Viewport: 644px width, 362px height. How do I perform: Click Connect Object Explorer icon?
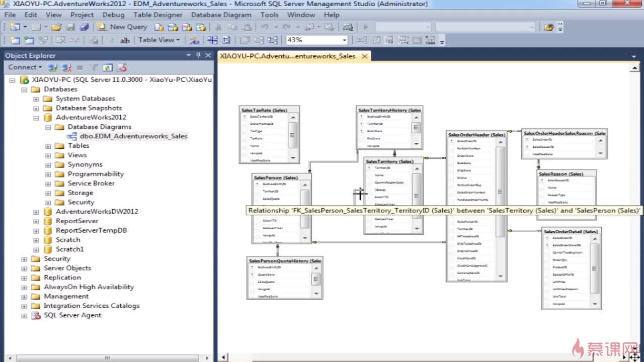[x=52, y=67]
